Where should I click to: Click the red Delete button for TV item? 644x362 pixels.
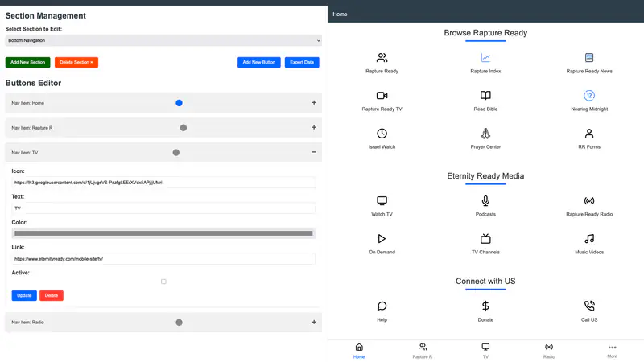pyautogui.click(x=52, y=295)
